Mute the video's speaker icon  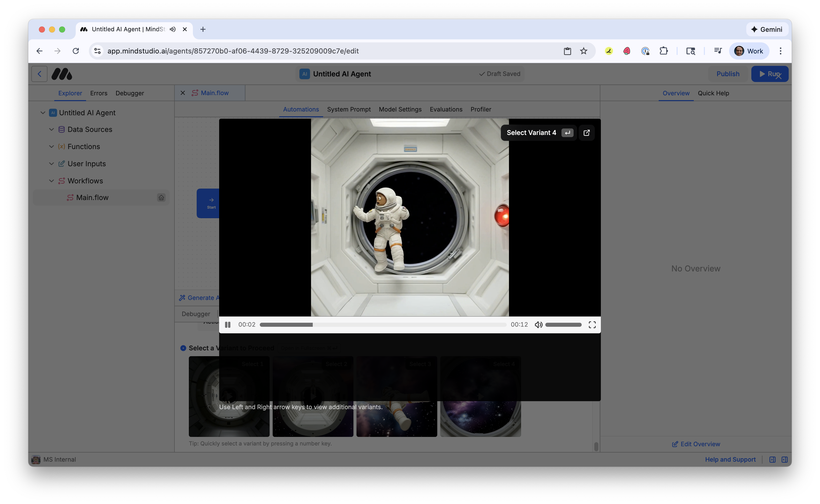pos(538,324)
